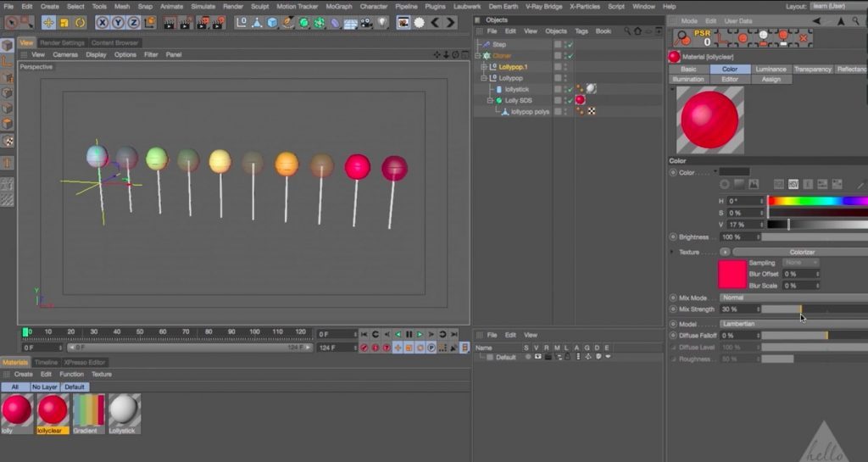Open the Mix Mode Normal dropdown
Image resolution: width=868 pixels, height=462 pixels.
[793, 298]
